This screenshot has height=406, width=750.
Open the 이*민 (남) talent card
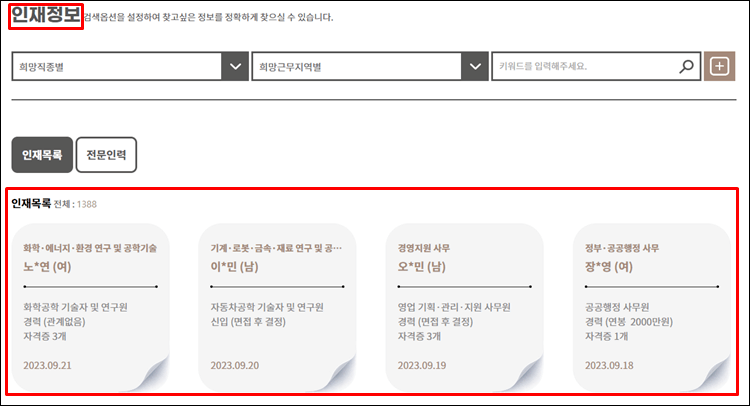click(x=277, y=307)
